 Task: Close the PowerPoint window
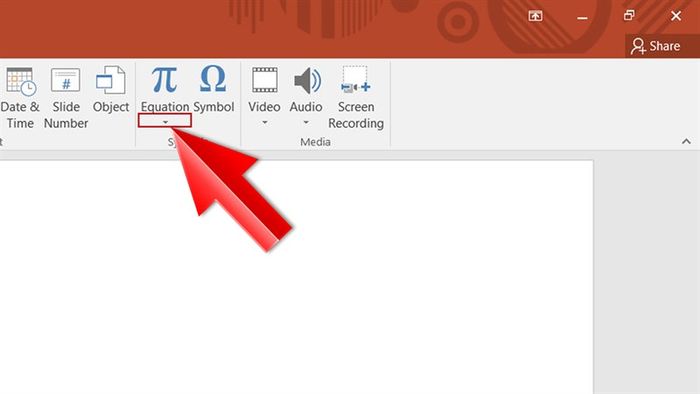tap(676, 16)
